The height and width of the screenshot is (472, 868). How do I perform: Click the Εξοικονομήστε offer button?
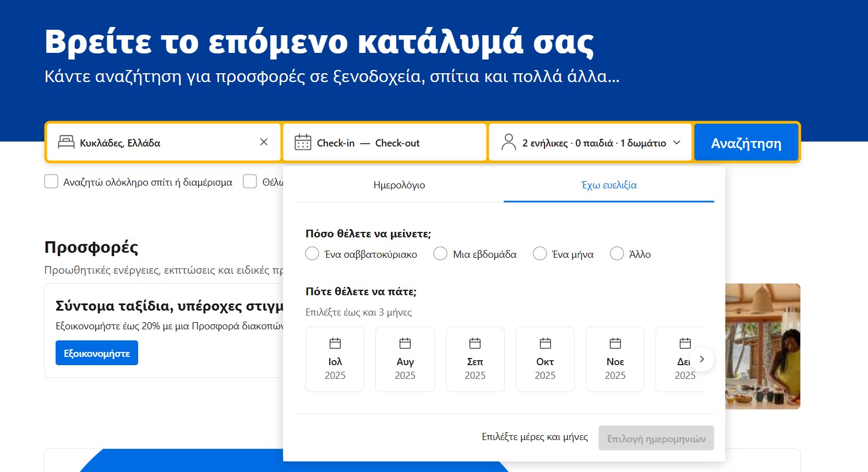tap(97, 353)
